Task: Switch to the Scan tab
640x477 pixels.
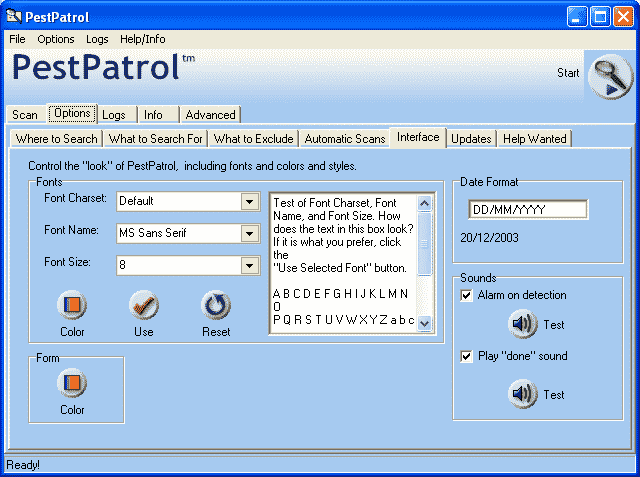Action: (25, 115)
